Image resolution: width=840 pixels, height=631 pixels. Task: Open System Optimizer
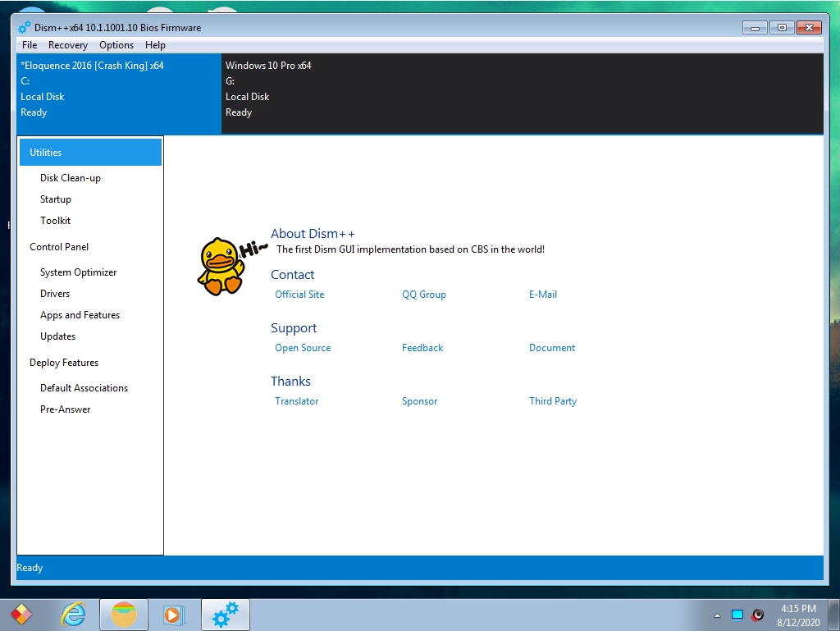[78, 272]
